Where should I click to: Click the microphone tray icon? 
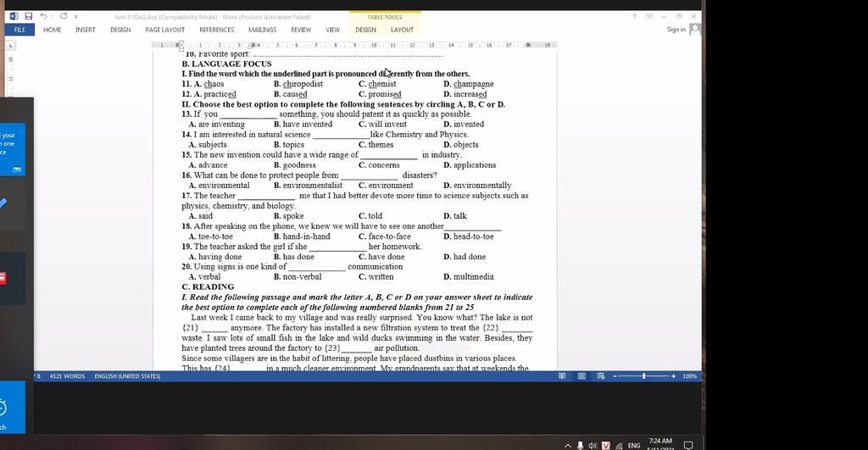click(x=580, y=446)
